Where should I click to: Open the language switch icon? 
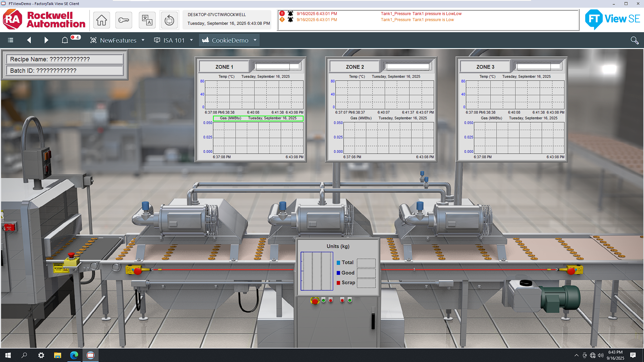point(147,20)
